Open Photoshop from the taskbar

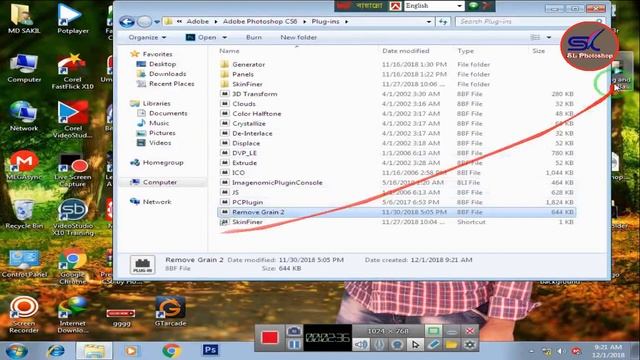[x=211, y=350]
